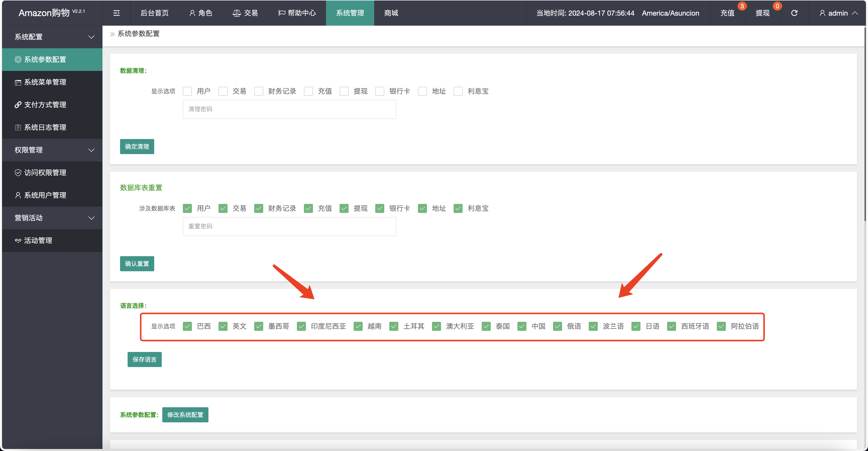Uncheck the 越南 language checkbox

coord(358,326)
